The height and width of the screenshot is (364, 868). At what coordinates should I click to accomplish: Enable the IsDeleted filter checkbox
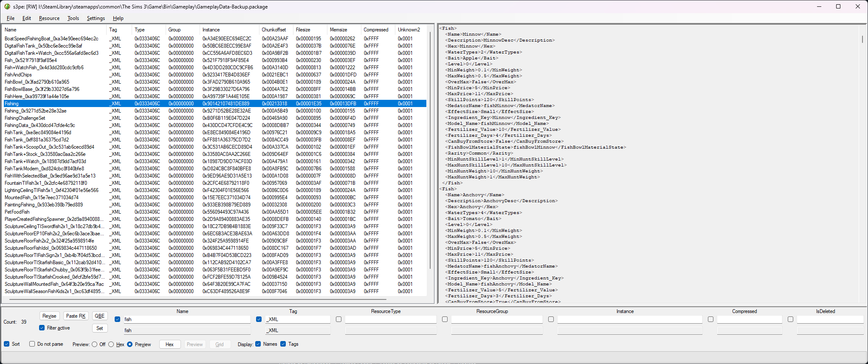[x=790, y=319]
